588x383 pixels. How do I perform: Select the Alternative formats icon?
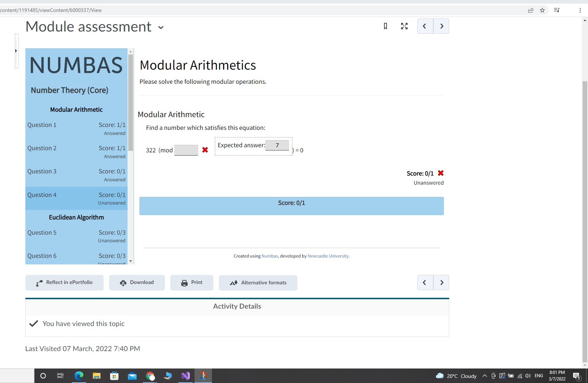234,283
